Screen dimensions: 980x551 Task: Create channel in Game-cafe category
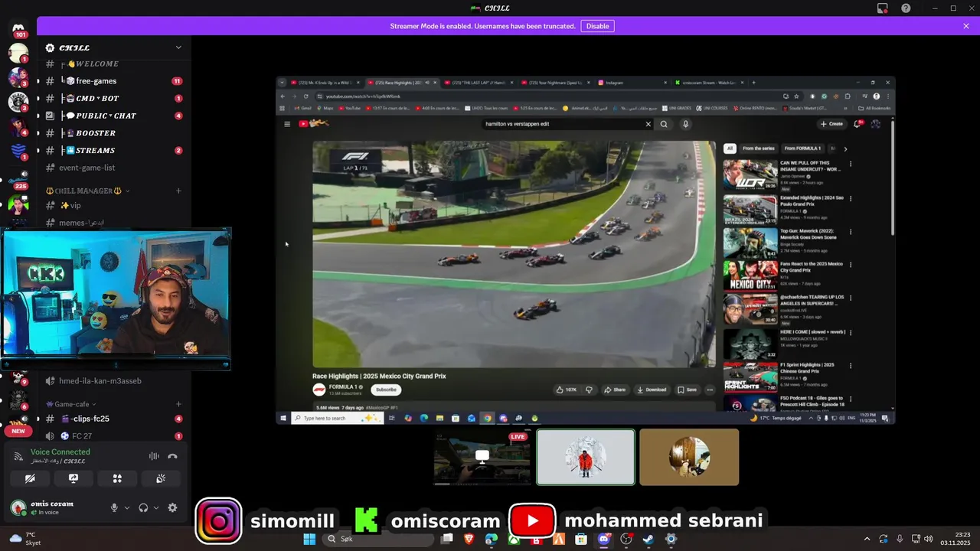(178, 404)
